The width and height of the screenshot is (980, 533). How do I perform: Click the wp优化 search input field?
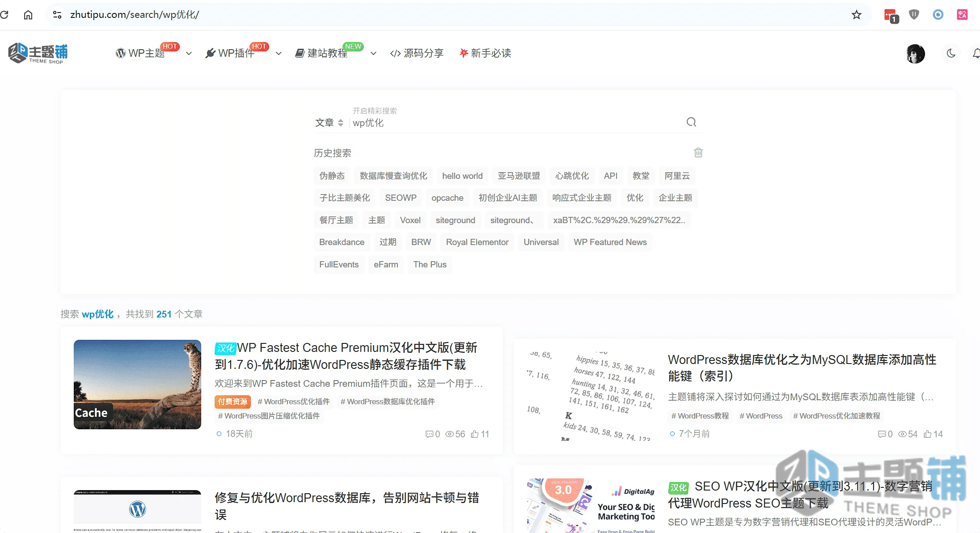click(x=516, y=123)
